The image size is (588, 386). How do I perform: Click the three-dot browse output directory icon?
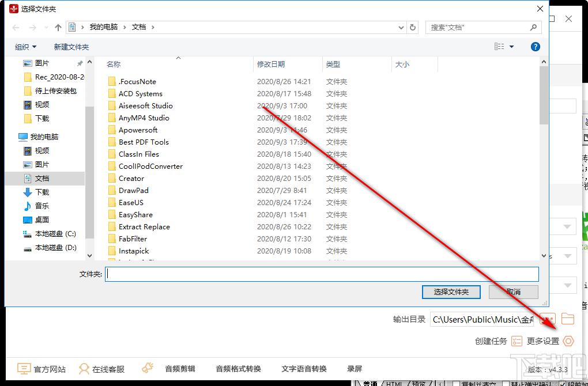coord(548,319)
